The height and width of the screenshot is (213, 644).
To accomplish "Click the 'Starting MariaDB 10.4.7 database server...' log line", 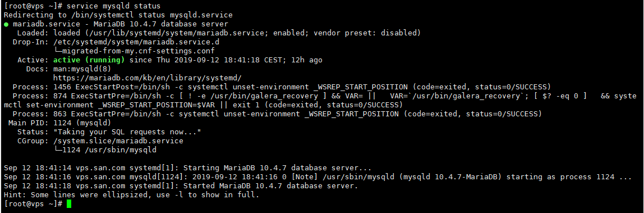I will coord(187,168).
